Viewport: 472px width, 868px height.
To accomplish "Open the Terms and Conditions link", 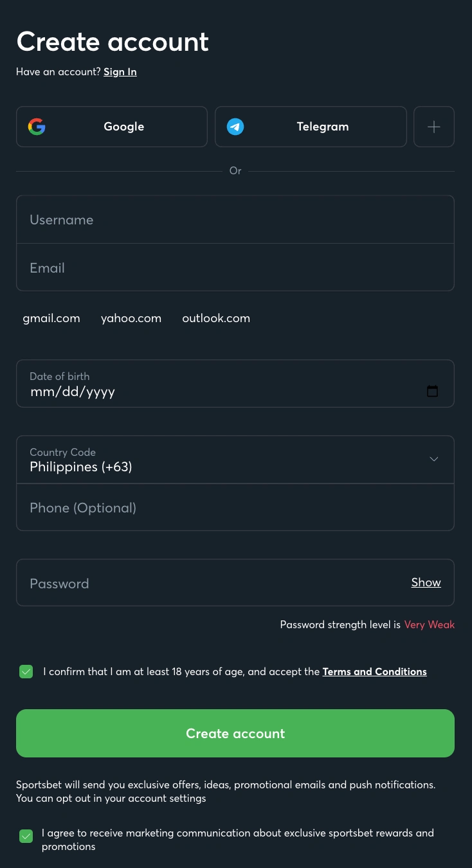I will click(375, 672).
